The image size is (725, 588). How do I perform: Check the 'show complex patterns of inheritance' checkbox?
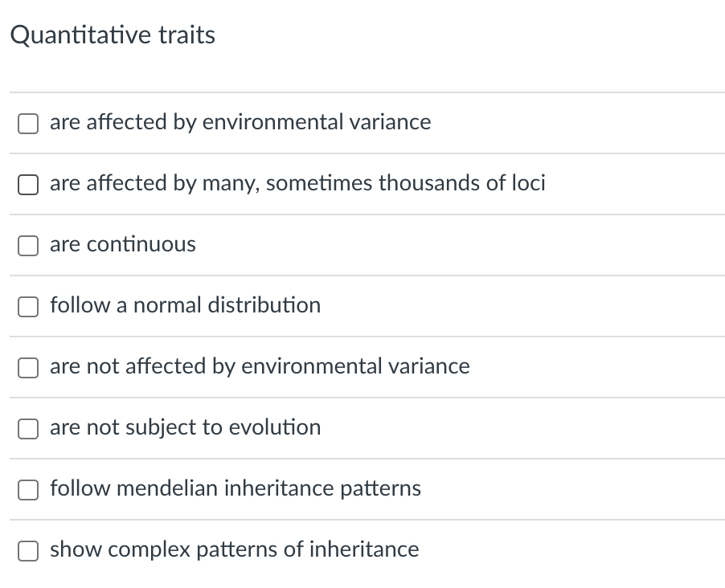(28, 551)
